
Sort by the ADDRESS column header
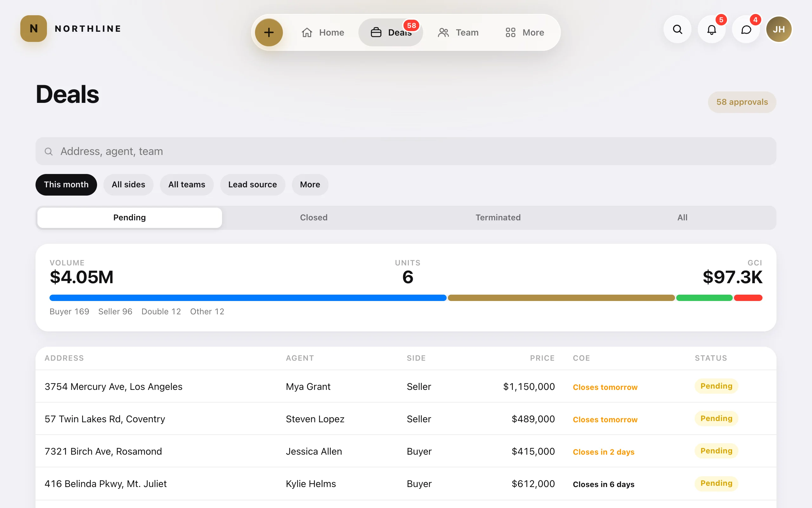(64, 358)
